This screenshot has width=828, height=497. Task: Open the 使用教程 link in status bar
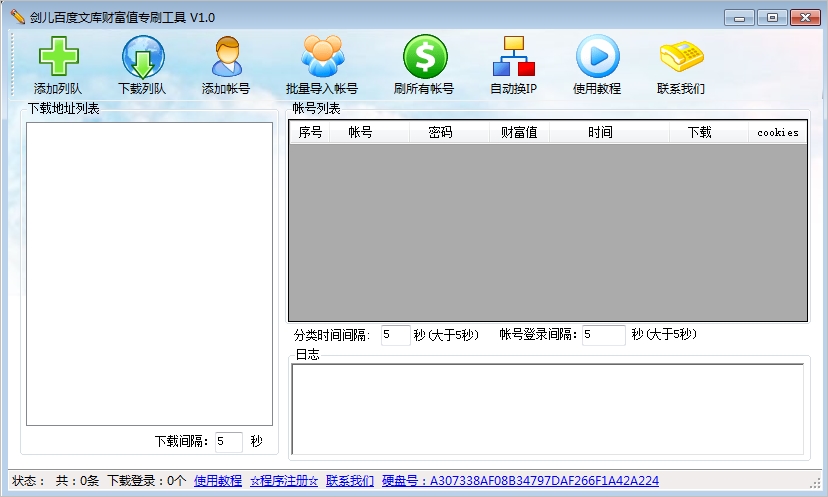[x=218, y=481]
